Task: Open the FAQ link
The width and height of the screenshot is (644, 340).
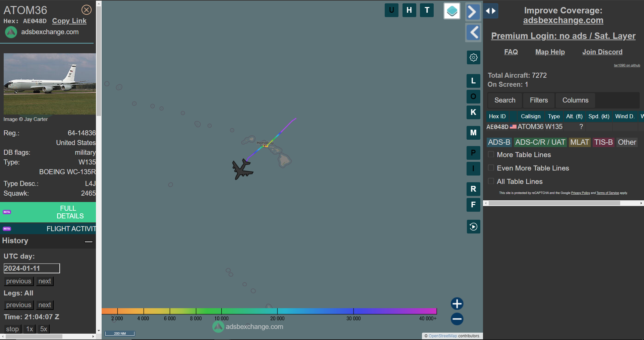Action: 511,52
